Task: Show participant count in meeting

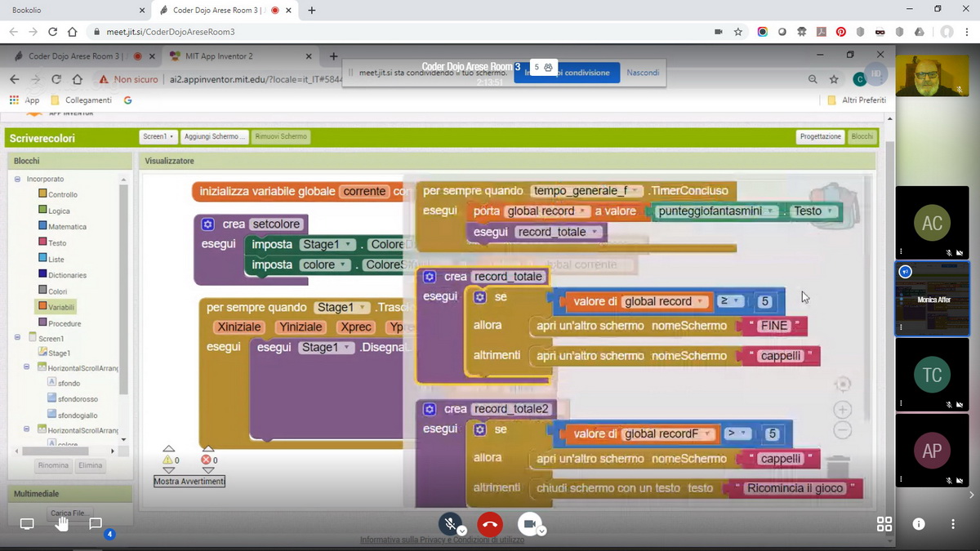Action: click(542, 67)
